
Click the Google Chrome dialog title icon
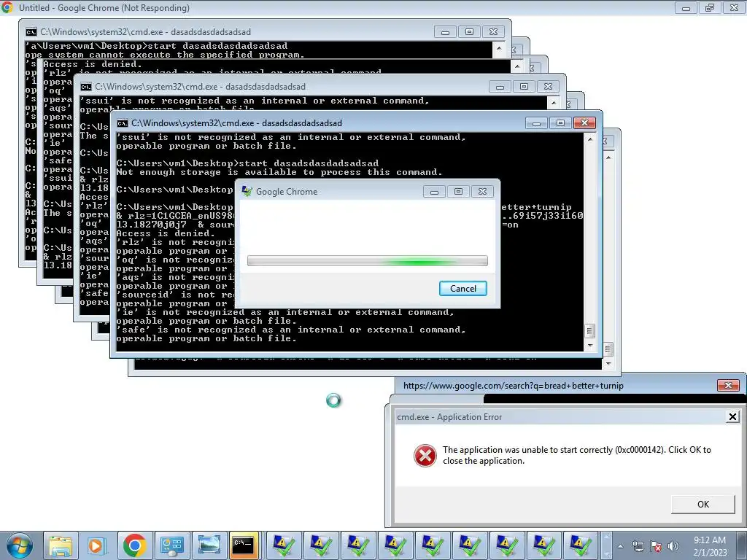point(247,192)
